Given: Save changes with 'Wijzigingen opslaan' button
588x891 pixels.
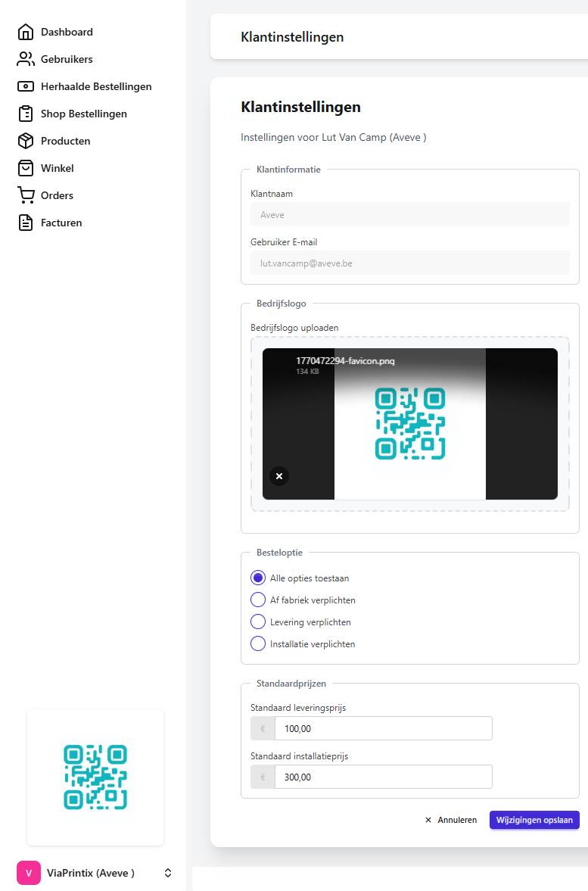Looking at the screenshot, I should coord(534,820).
